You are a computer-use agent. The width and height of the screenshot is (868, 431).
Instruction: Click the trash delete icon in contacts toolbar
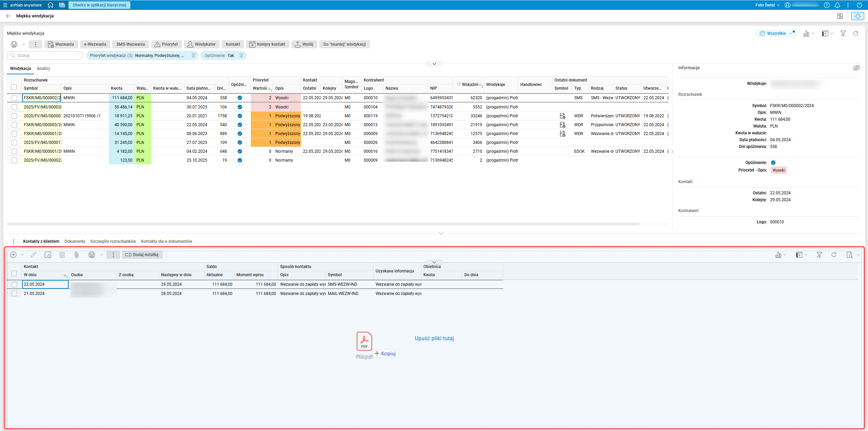[62, 255]
